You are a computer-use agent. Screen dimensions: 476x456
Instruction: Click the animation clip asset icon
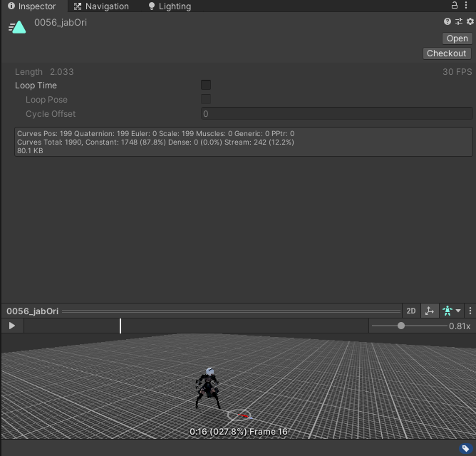click(17, 27)
